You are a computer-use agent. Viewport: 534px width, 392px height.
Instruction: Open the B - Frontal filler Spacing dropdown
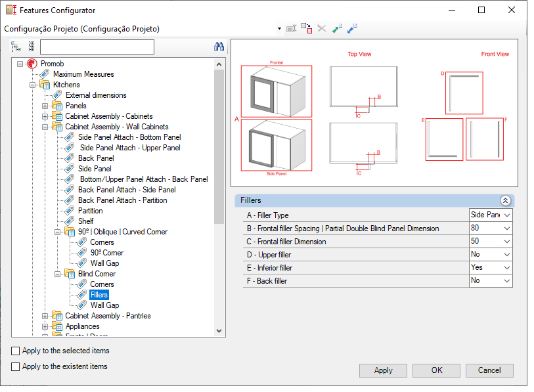coord(507,229)
